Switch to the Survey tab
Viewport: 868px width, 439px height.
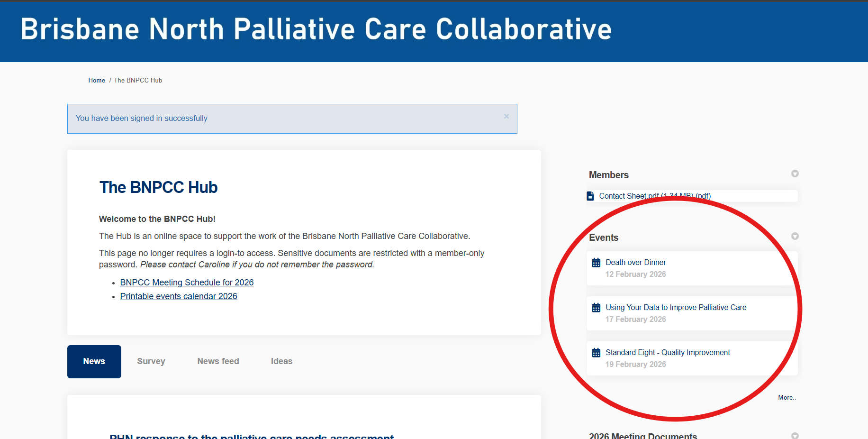click(151, 361)
